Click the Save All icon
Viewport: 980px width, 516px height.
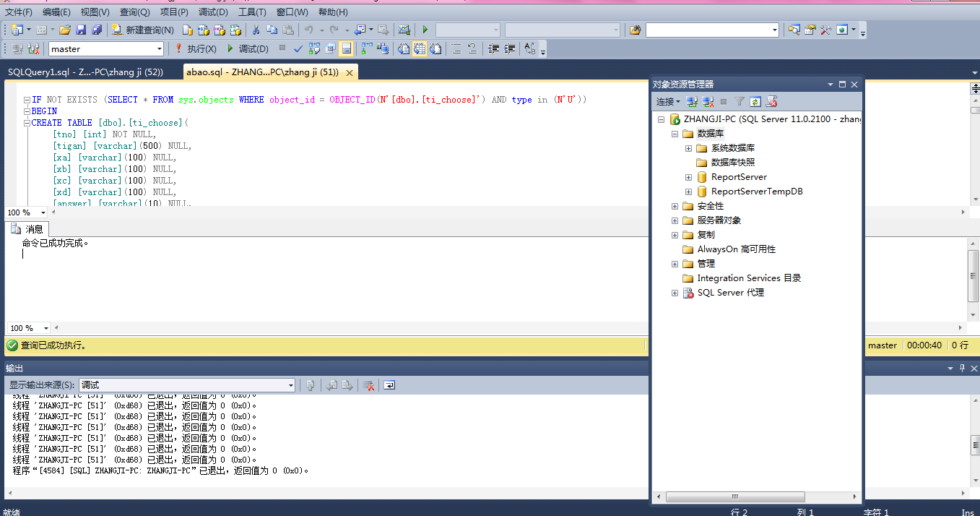[97, 30]
